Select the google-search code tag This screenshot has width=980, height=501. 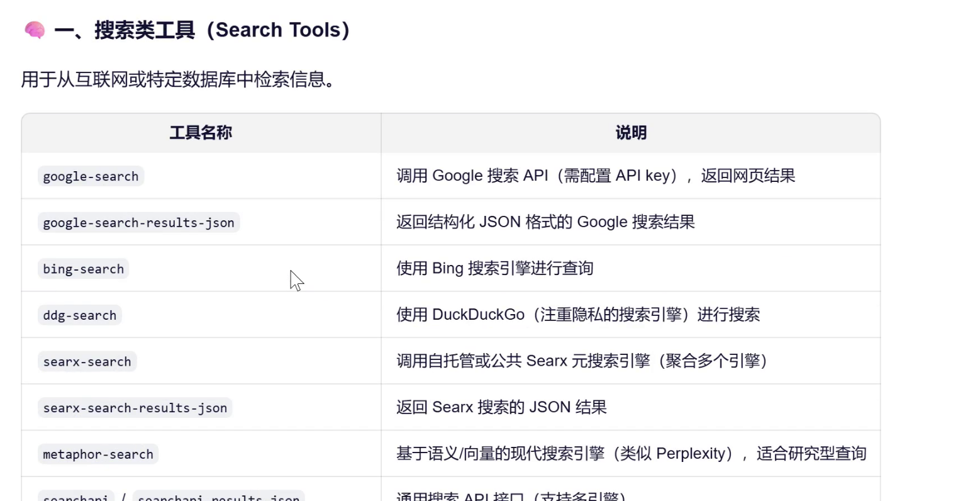(91, 176)
